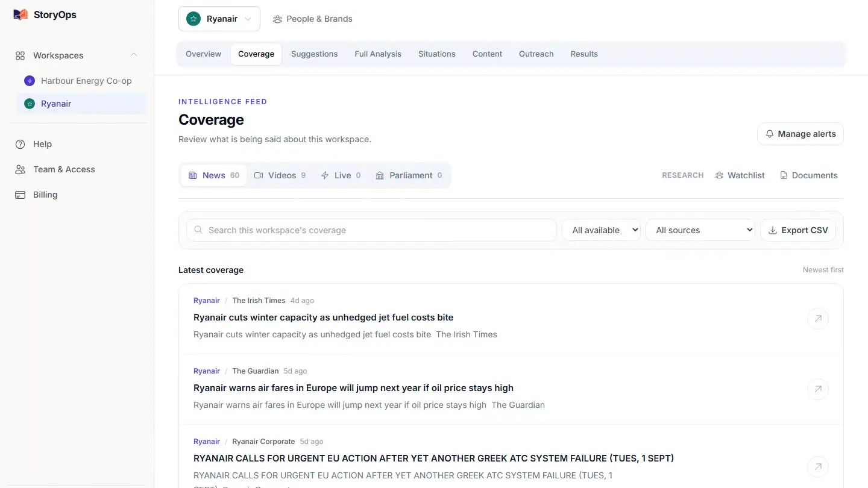The width and height of the screenshot is (868, 488).
Task: Click the Ryanair avatar in workspace switcher
Action: [x=193, y=19]
